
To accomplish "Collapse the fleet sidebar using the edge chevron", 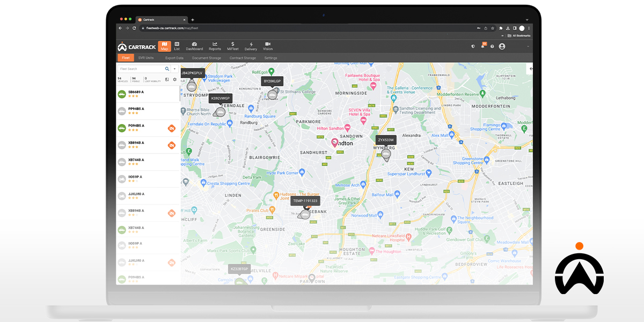I will pos(530,69).
